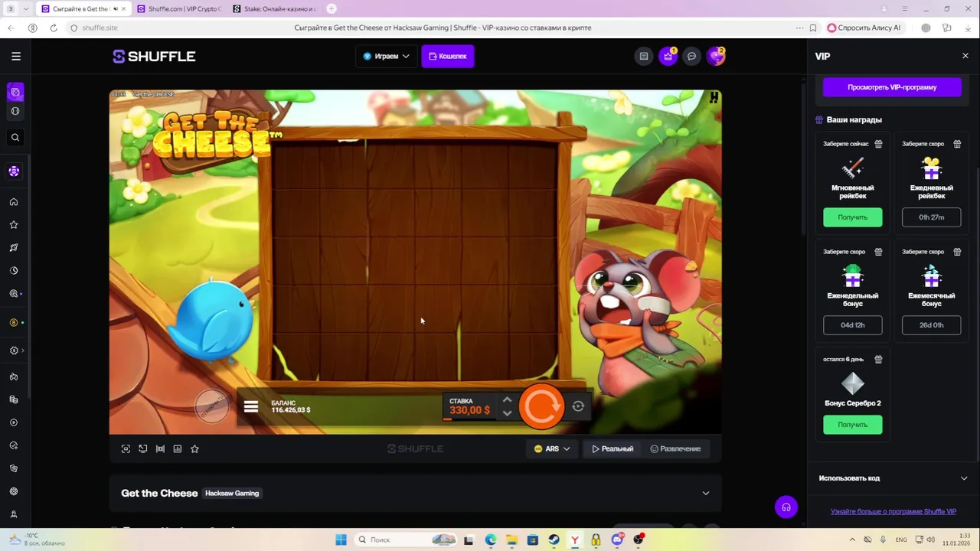Open the user profile avatar

pyautogui.click(x=716, y=56)
